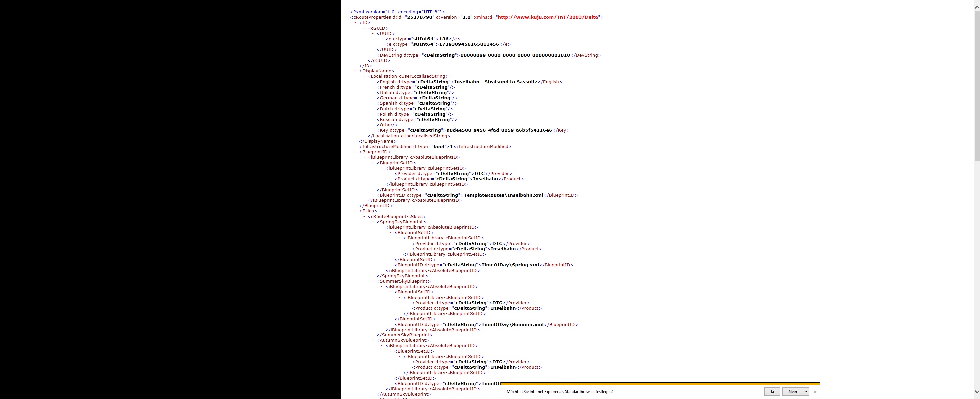Collapse the UUID element
Screen dimensions: 980x399
(x=373, y=34)
